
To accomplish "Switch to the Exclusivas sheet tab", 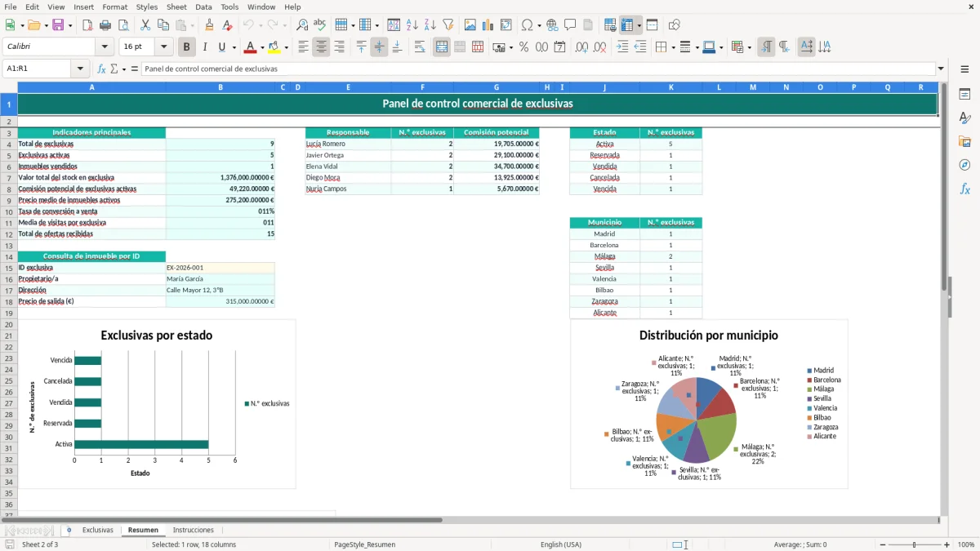I will pyautogui.click(x=97, y=531).
